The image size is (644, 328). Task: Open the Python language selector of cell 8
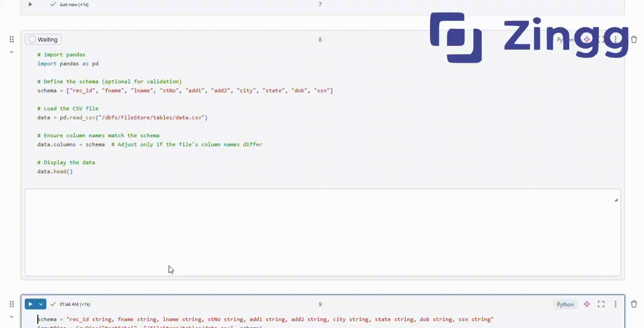click(565, 40)
